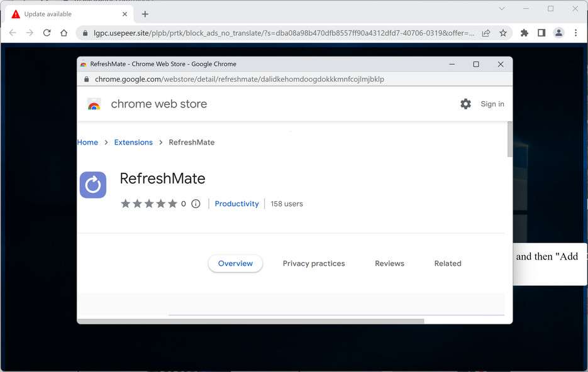
Task: Open the 'Productivity' category link
Action: [236, 204]
